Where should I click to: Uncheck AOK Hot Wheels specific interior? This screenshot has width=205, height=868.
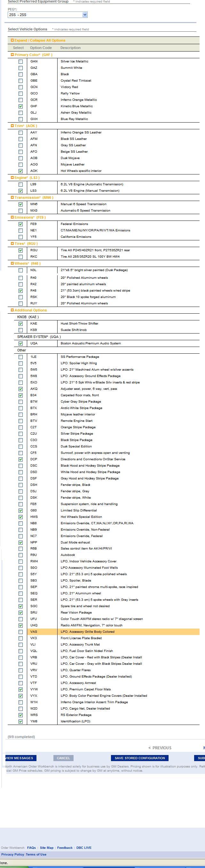click(x=20, y=171)
